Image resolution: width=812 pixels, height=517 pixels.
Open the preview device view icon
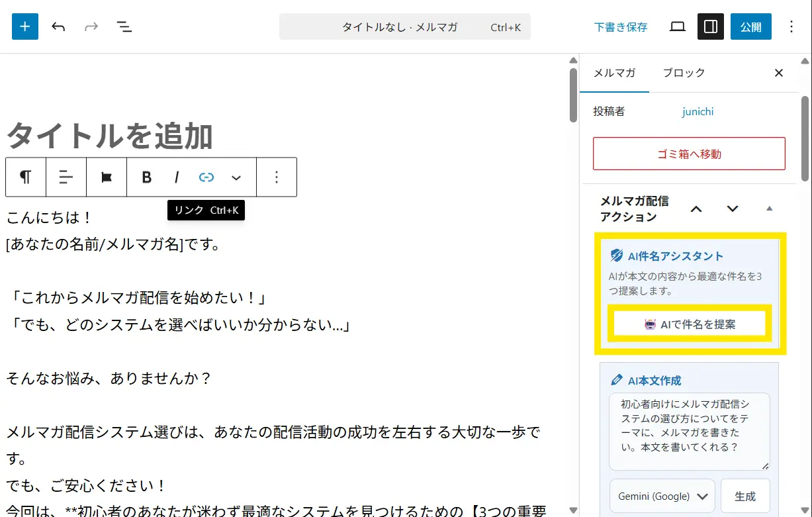tap(677, 26)
